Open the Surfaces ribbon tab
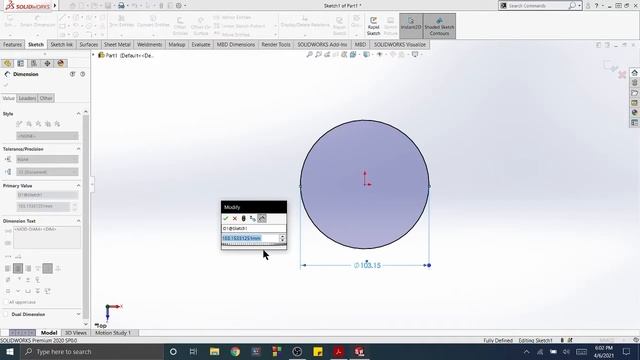Screen dimensions: 640x360 (x=89, y=44)
